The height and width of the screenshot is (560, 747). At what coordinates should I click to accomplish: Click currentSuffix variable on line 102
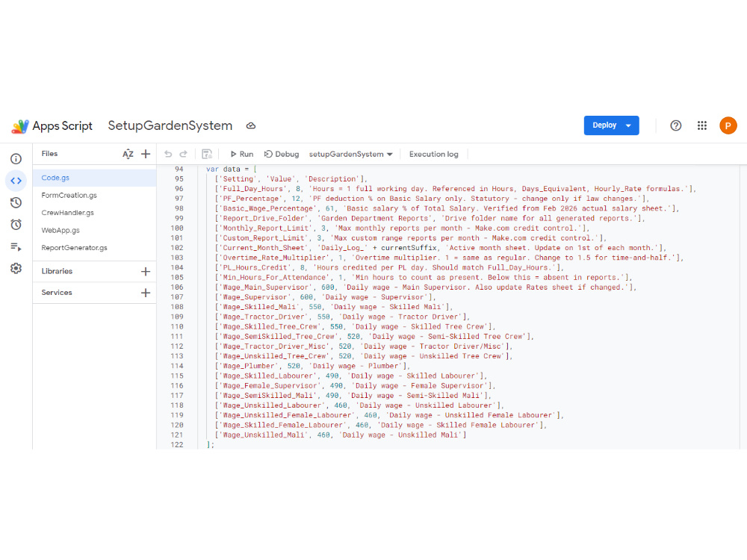(409, 248)
